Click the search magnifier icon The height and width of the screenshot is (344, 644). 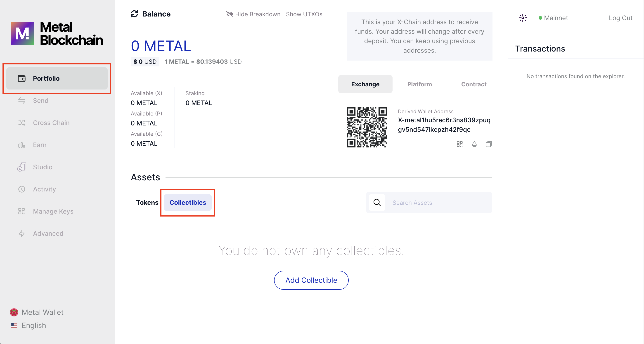377,202
